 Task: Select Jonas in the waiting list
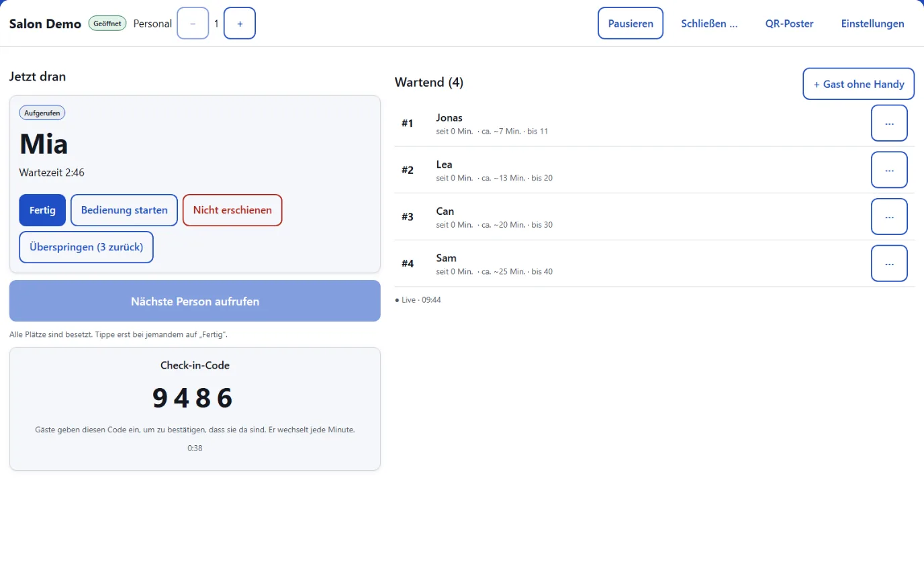449,117
